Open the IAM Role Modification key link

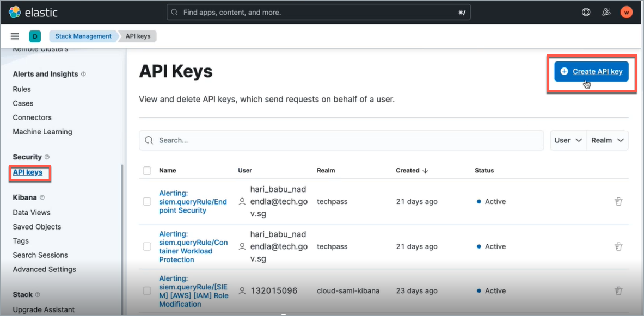pyautogui.click(x=194, y=291)
